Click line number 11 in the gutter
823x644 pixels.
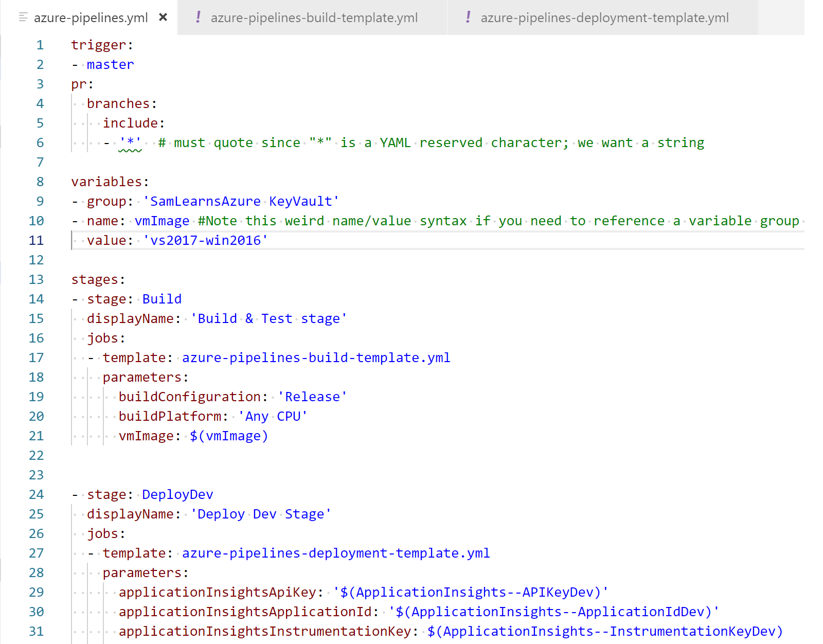pyautogui.click(x=36, y=241)
